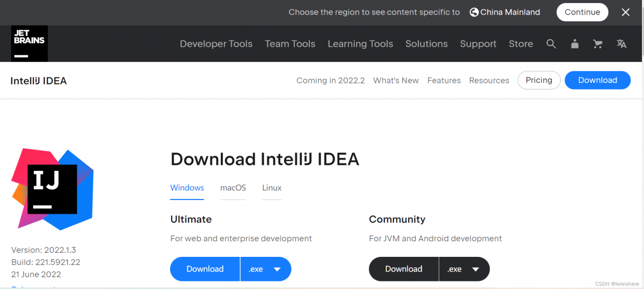The height and width of the screenshot is (289, 644).
Task: Click the 'For web and enterprise development' text
Action: [x=241, y=238]
